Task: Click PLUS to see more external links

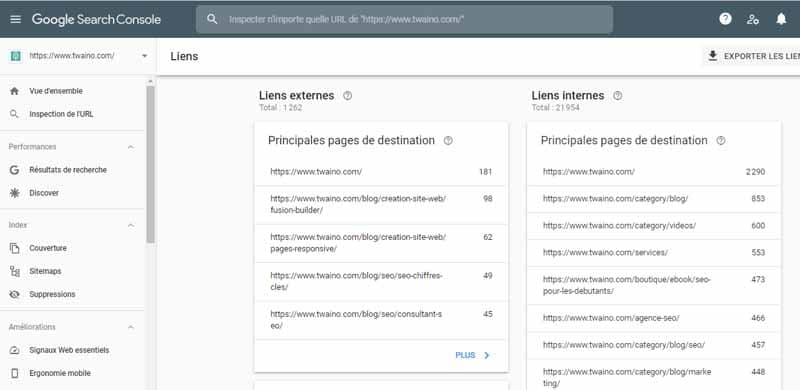Action: (x=465, y=355)
